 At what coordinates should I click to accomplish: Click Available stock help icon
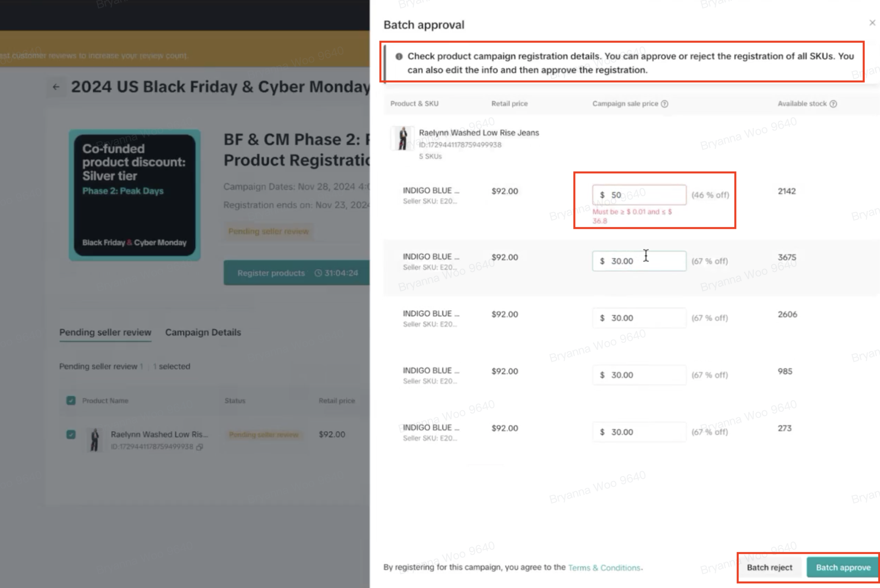(x=833, y=104)
